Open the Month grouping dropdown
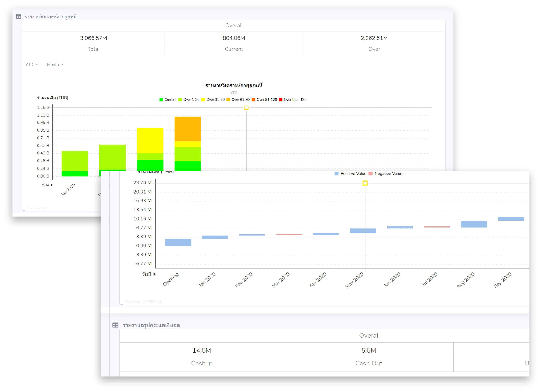Image resolution: width=541 pixels, height=392 pixels. pyautogui.click(x=55, y=65)
